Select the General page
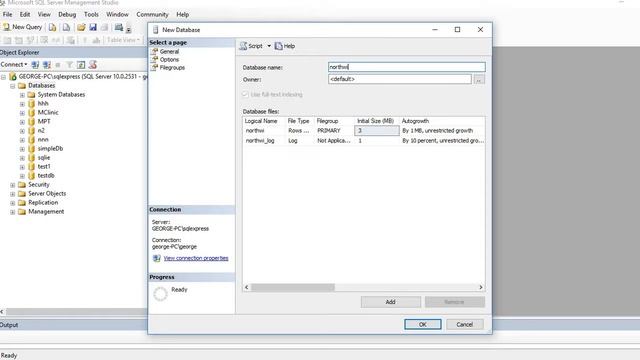This screenshot has height=360, width=640. tap(169, 51)
